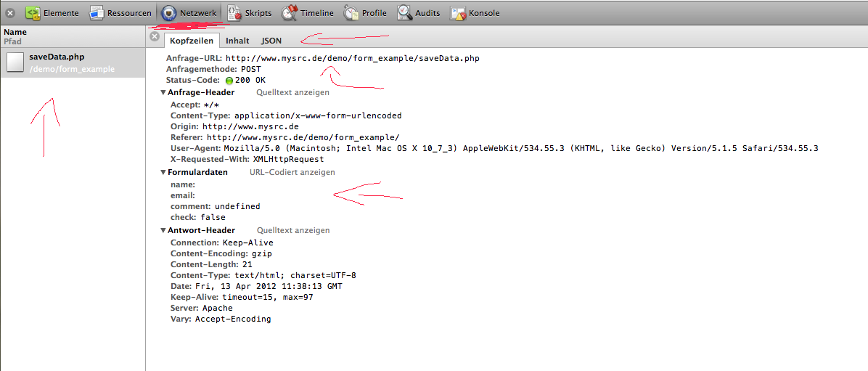Viewport: 868px width, 371px height.
Task: Open the Timeline panel icon
Action: point(290,13)
